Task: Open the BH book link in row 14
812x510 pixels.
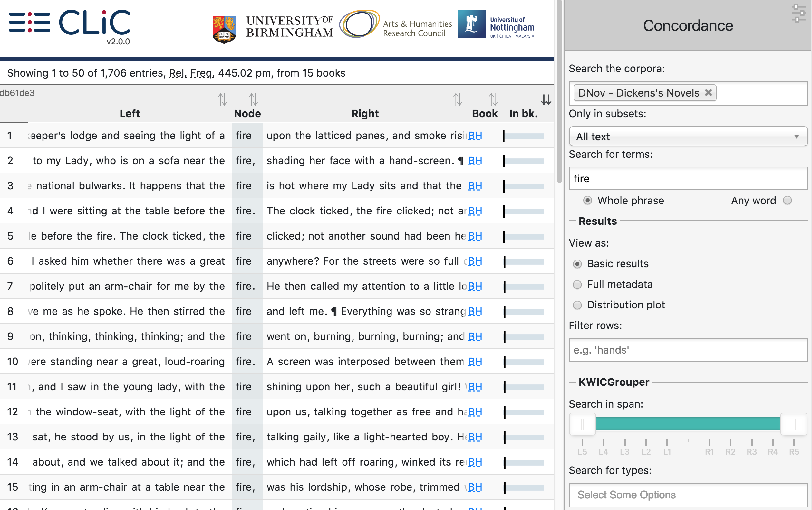Action: point(475,462)
